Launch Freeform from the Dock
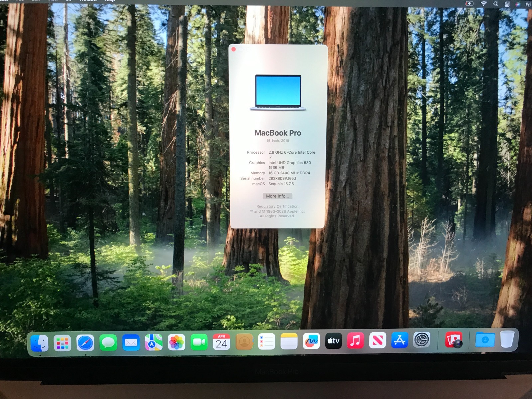Image resolution: width=532 pixels, height=399 pixels. coord(311,341)
